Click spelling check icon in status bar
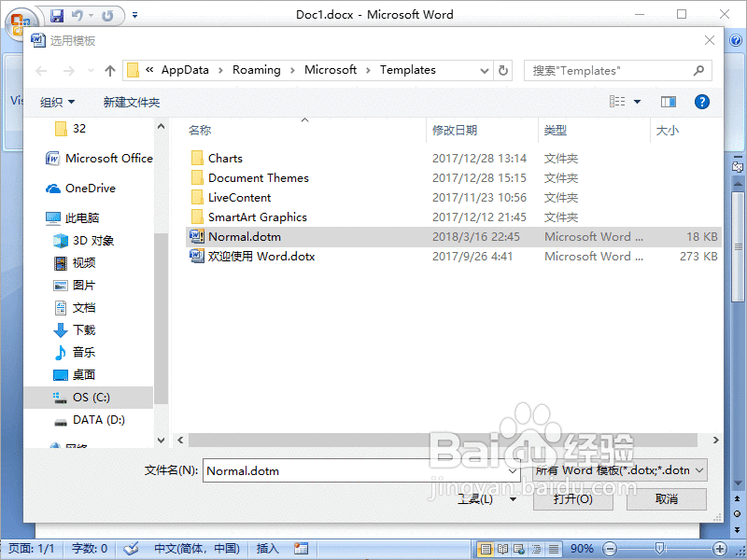 tap(131, 549)
